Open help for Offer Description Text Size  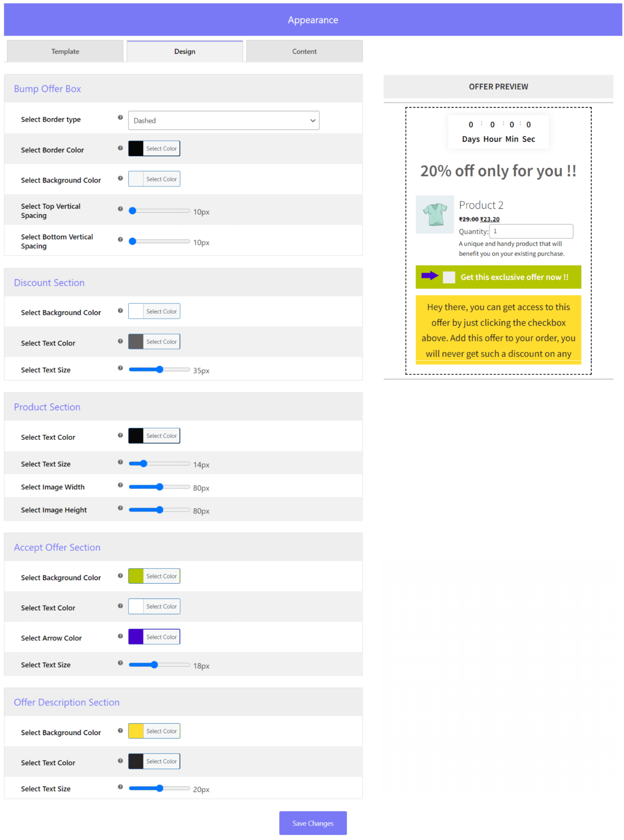(x=120, y=787)
